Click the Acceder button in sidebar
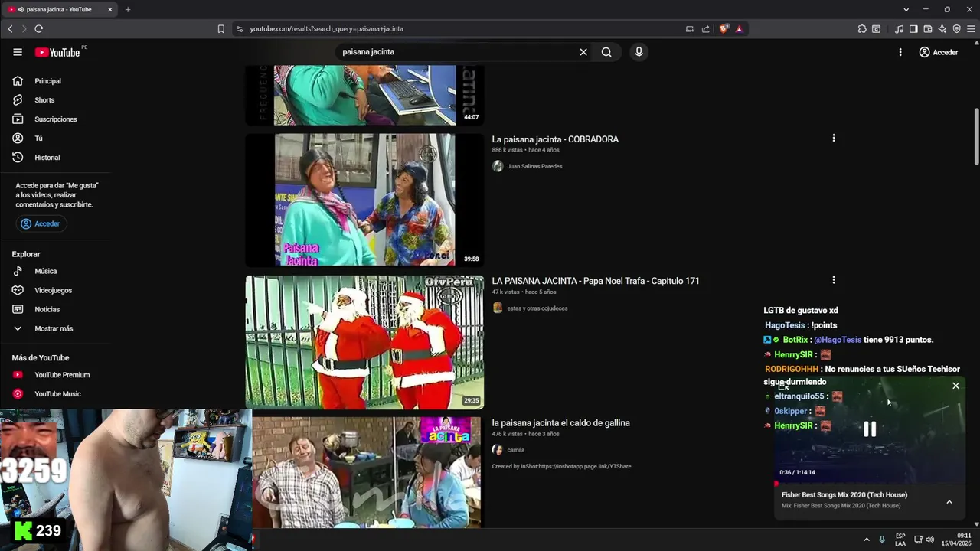 point(41,223)
